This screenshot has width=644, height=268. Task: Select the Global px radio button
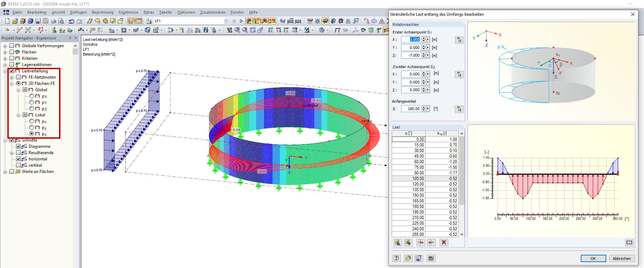(x=32, y=96)
